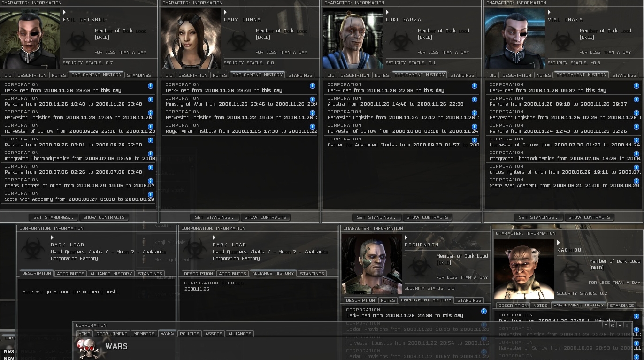Open Notes tab in Eschenron window
This screenshot has width=644, height=360.
point(388,300)
